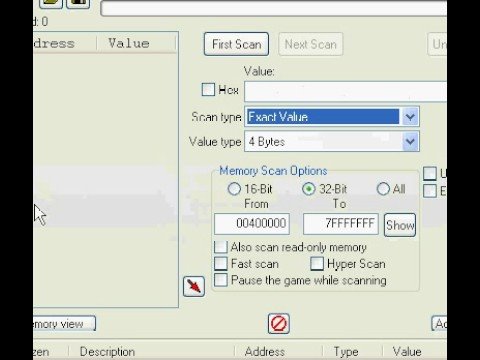Viewport: 480px width, 360px height.
Task: Open the Scan type dropdown arrow
Action: pyautogui.click(x=410, y=117)
